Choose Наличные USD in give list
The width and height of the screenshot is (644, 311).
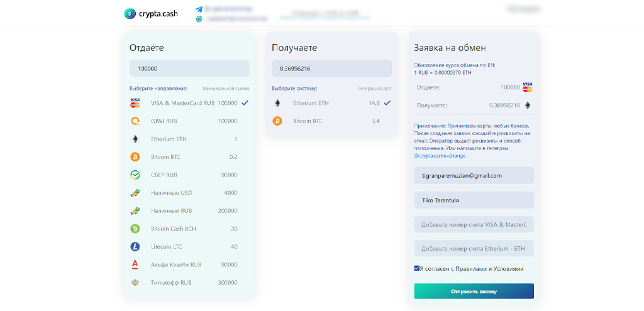tap(171, 193)
